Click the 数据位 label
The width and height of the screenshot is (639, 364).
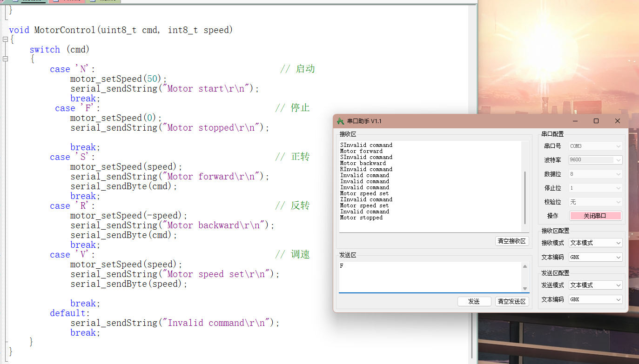[x=552, y=174]
